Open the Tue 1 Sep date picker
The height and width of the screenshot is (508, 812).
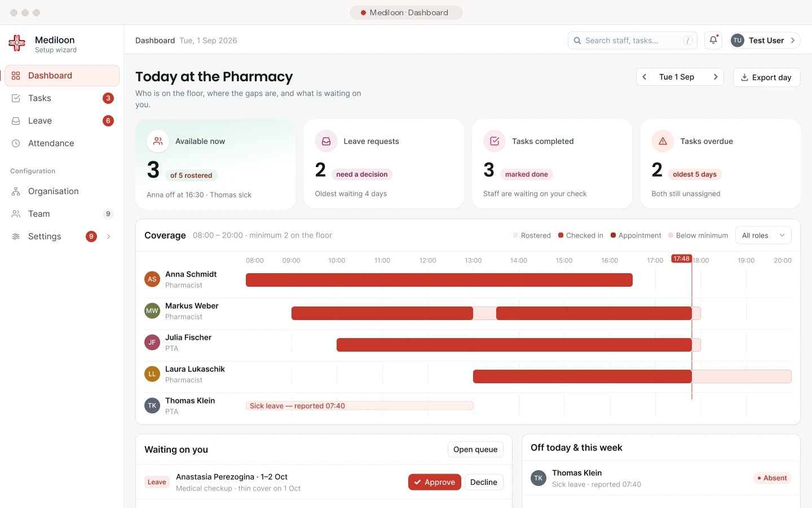pos(677,77)
